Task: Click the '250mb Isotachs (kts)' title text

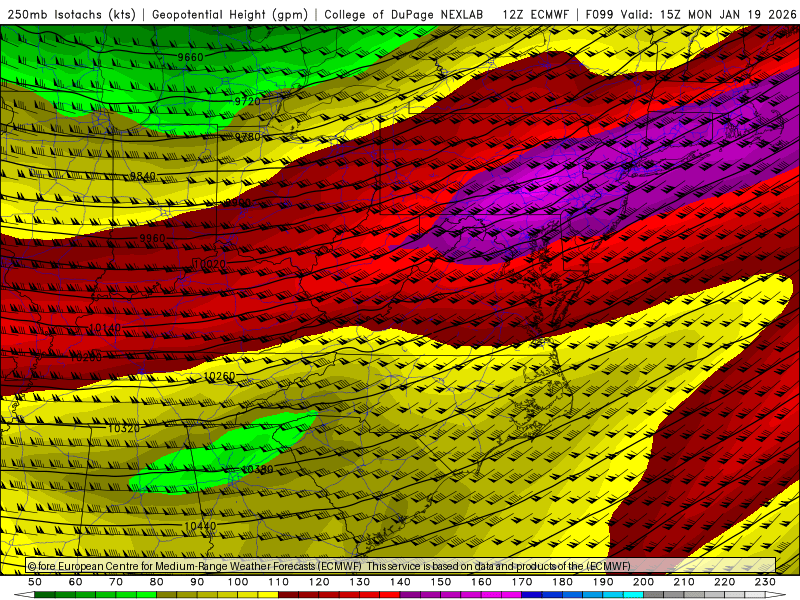Action: tap(71, 14)
